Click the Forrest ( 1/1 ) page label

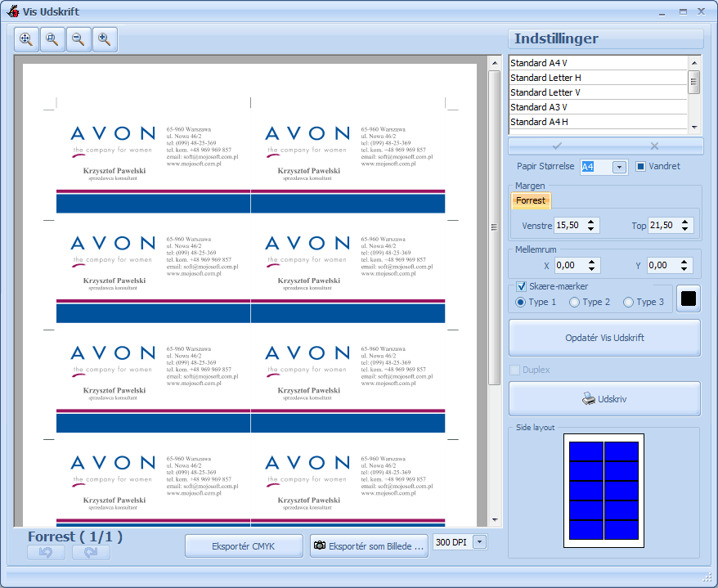point(75,536)
